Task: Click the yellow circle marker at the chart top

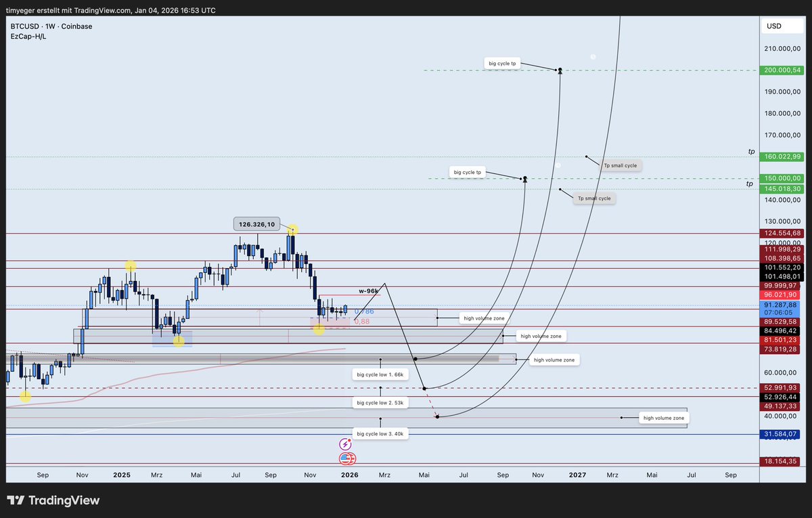Action: coord(292,230)
